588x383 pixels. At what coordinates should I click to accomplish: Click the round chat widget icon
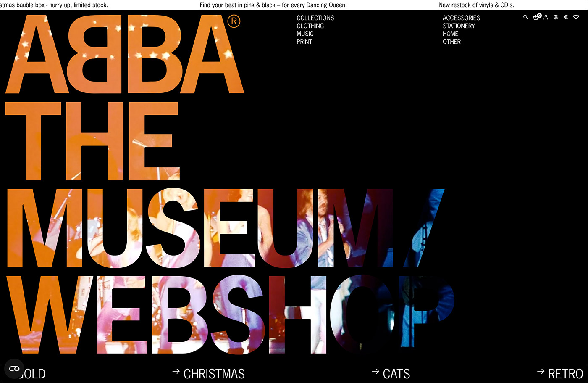14,369
